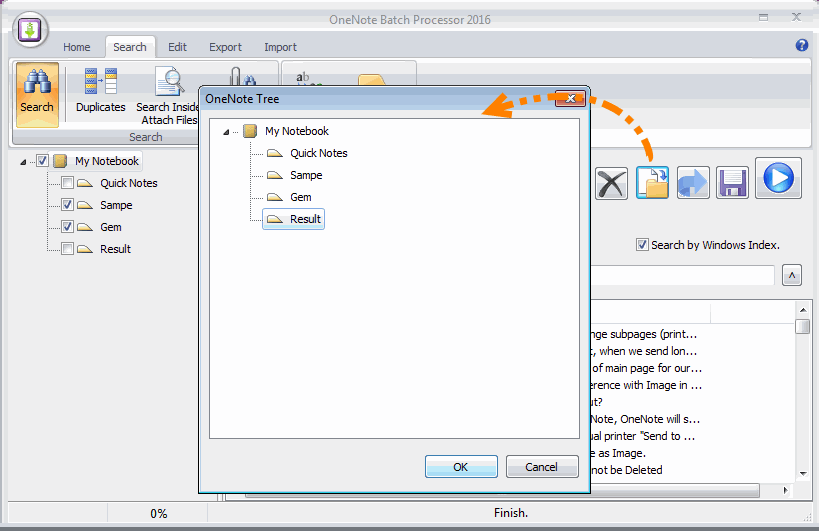This screenshot has height=531, width=819.
Task: Click result row 'not be Deleted'
Action: coord(626,470)
